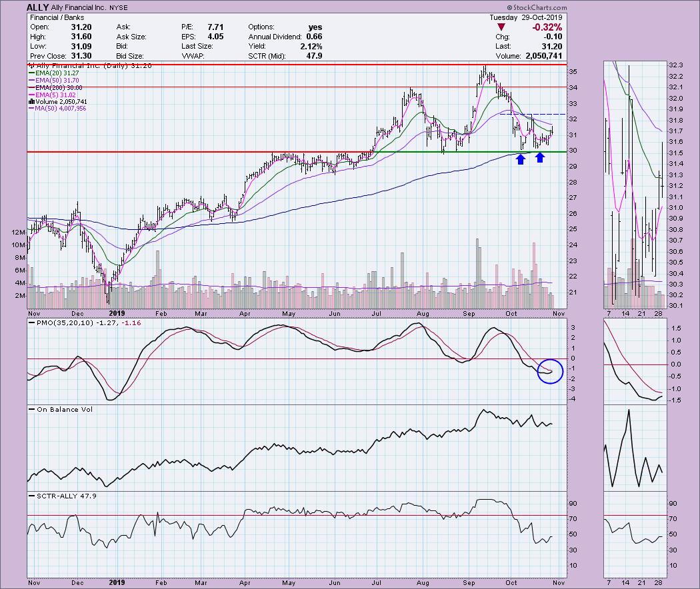Image resolution: width=700 pixels, height=589 pixels.
Task: Click the EMA(200) 30.00 legend entry
Action: tap(55, 88)
